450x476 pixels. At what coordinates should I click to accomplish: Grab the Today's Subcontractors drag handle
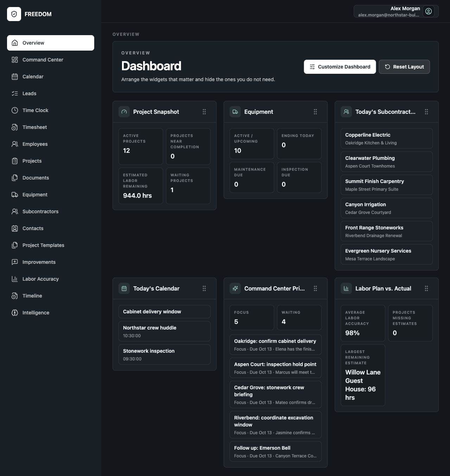pyautogui.click(x=426, y=112)
